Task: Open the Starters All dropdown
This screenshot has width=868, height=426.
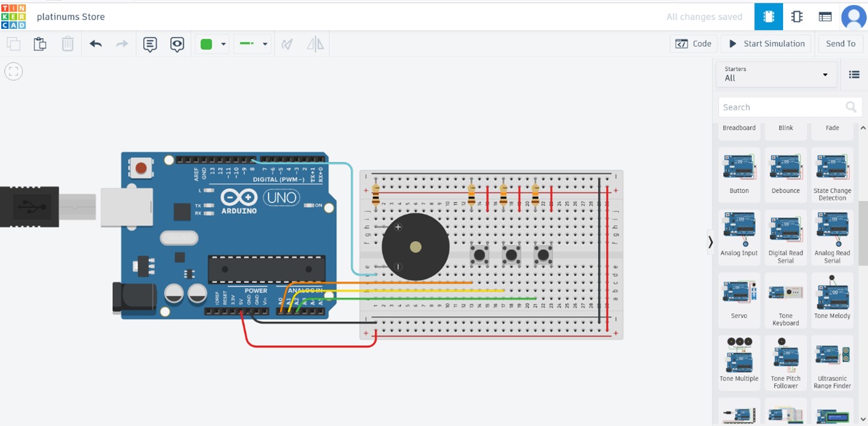Action: [x=777, y=74]
